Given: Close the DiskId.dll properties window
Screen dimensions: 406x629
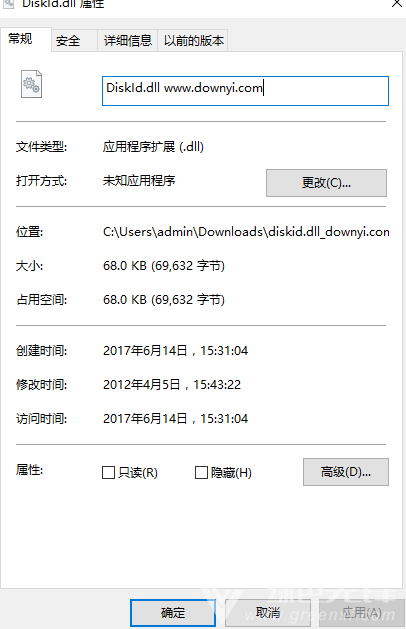Looking at the screenshot, I should point(396,4).
